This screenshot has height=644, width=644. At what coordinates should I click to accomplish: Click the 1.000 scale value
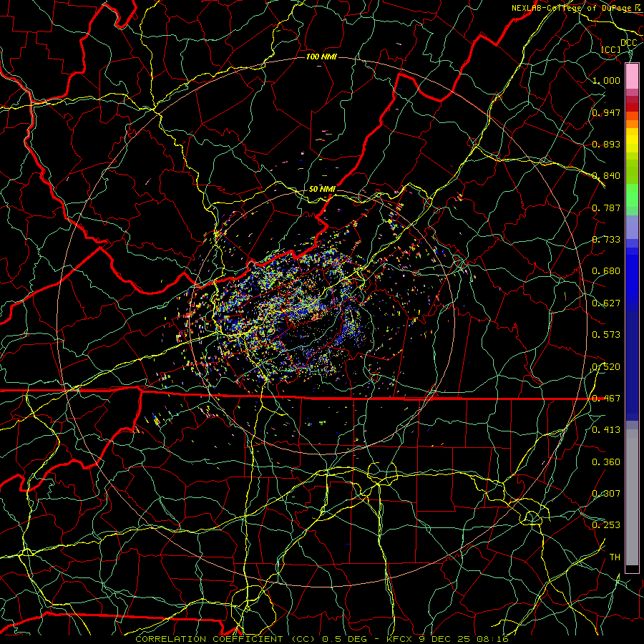click(x=606, y=80)
